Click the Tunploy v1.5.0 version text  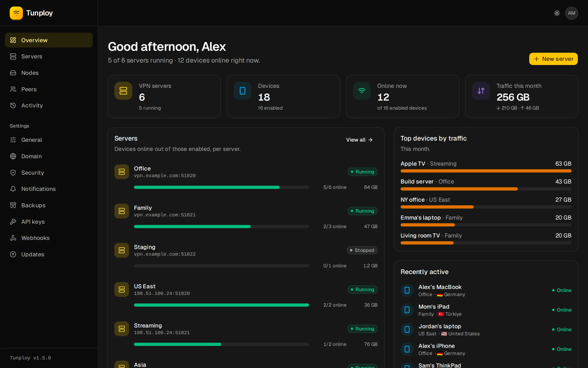click(x=30, y=358)
